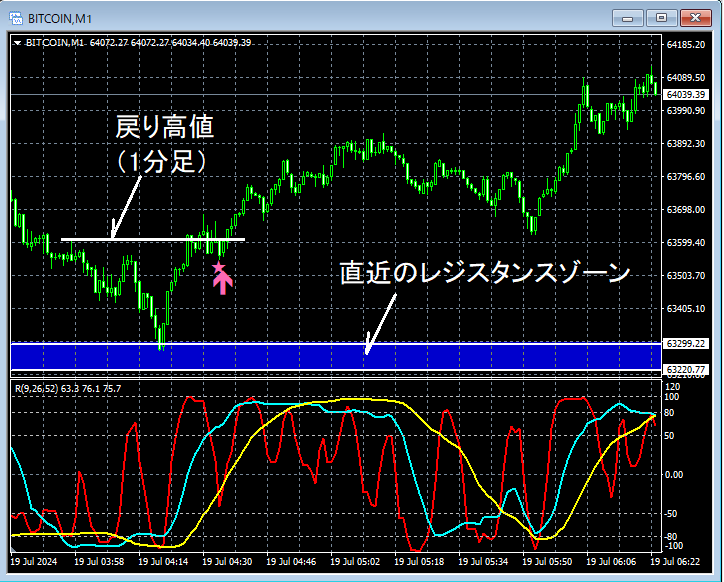Click time axis label 19 Jul 06:06

point(611,562)
